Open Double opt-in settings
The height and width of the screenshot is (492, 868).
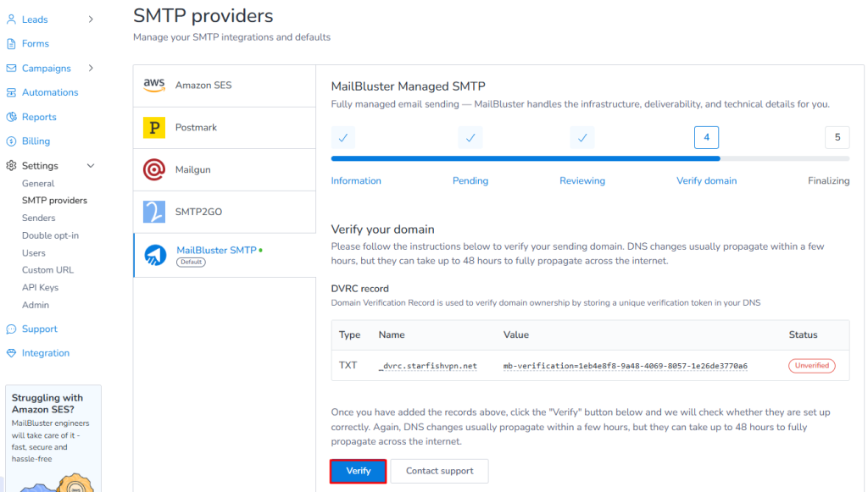(x=50, y=235)
